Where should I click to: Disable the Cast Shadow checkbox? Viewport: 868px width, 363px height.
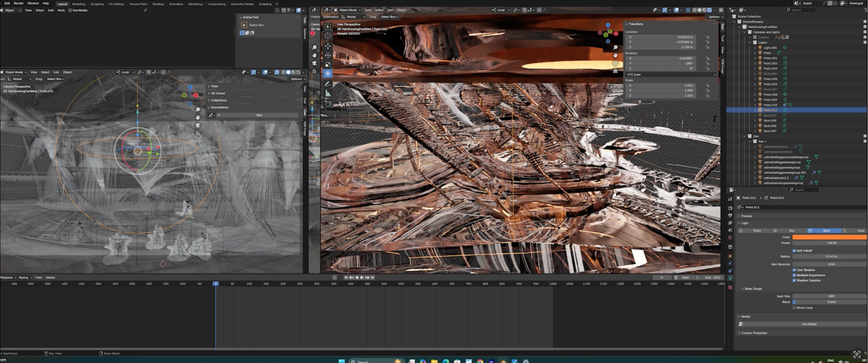(x=794, y=270)
